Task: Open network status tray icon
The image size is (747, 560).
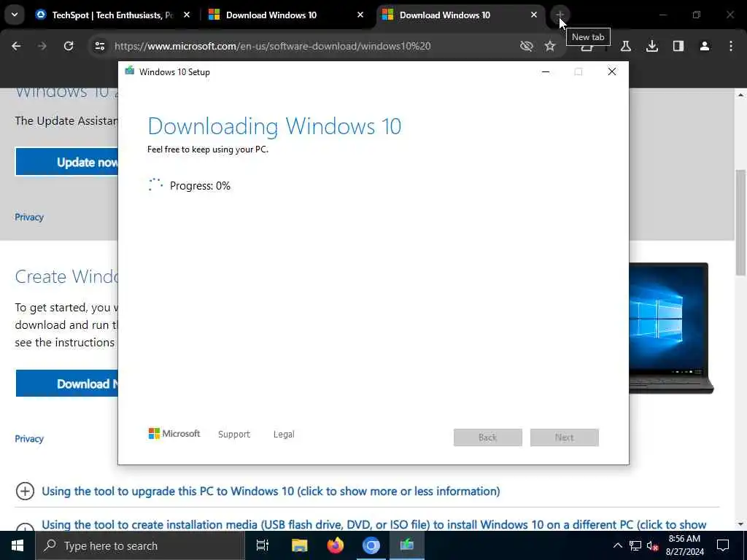Action: (x=635, y=545)
